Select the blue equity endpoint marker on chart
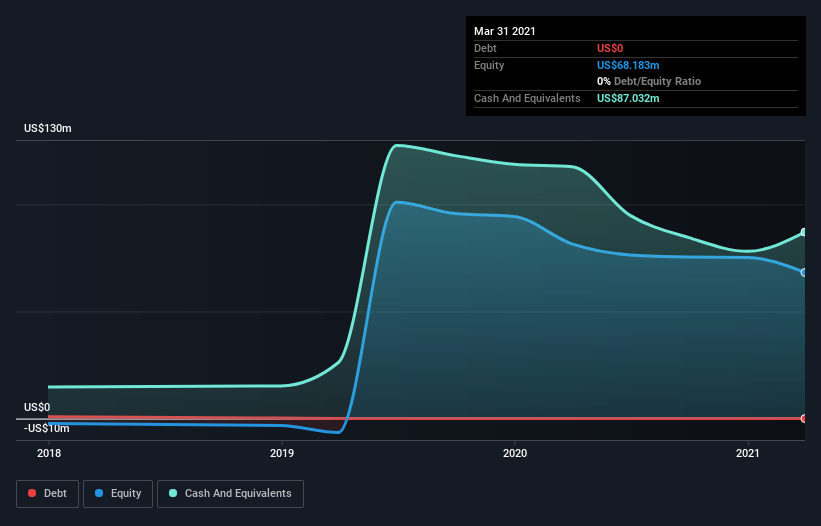The width and height of the screenshot is (821, 526). [804, 273]
